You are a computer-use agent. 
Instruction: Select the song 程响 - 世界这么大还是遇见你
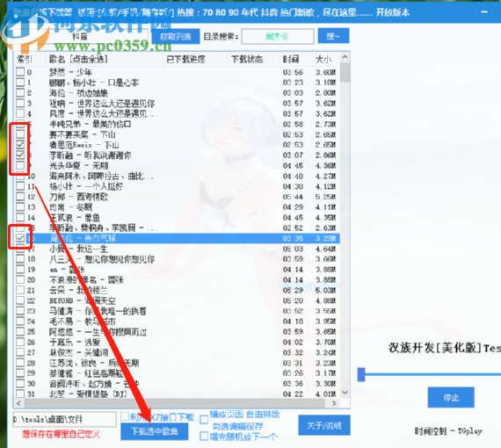[102, 104]
